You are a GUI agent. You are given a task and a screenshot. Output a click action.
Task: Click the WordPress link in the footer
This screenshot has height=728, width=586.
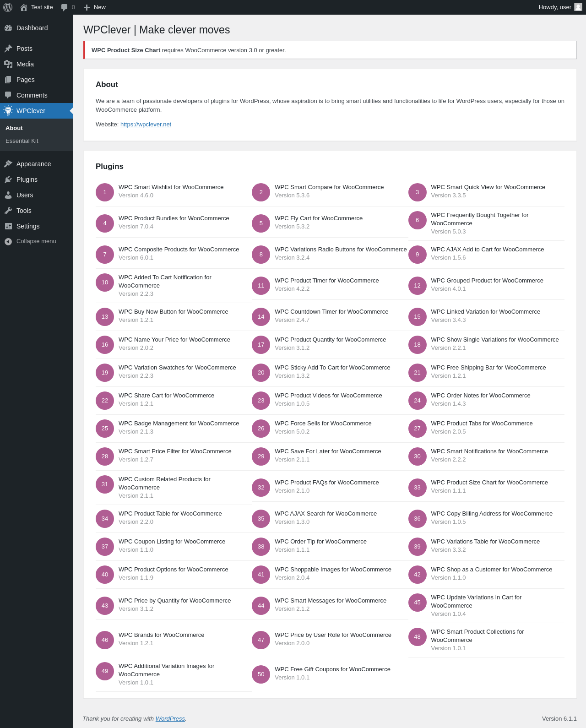[x=170, y=719]
